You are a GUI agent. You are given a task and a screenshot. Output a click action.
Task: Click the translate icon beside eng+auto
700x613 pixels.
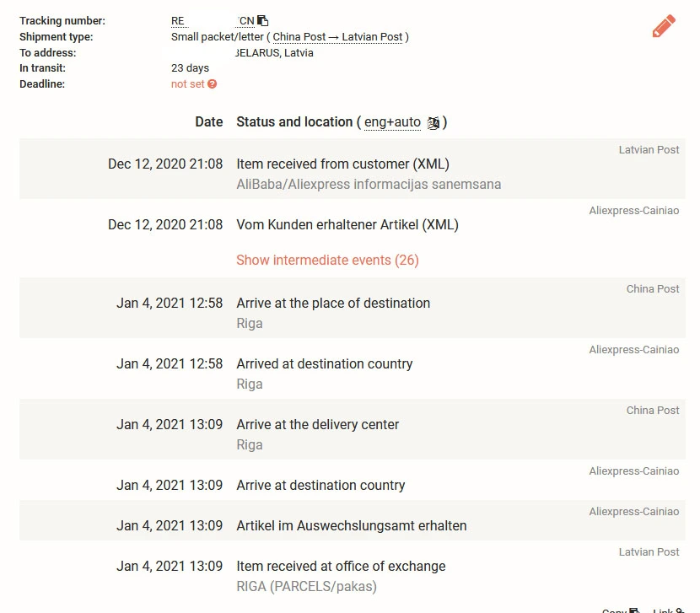433,122
